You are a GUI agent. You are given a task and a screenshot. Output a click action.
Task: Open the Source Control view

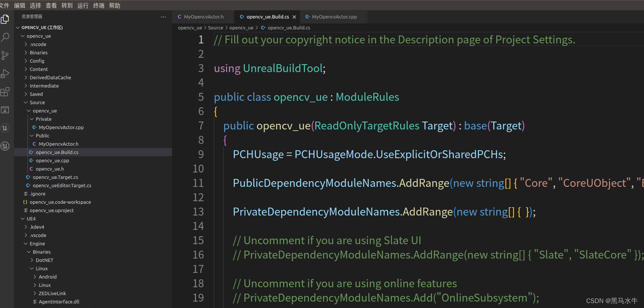pyautogui.click(x=5, y=55)
